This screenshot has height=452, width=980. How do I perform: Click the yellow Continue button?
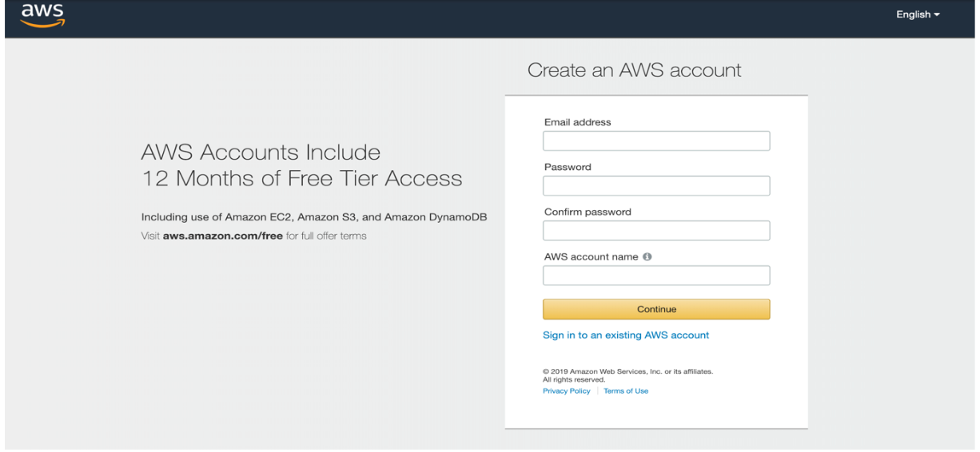[x=656, y=309]
